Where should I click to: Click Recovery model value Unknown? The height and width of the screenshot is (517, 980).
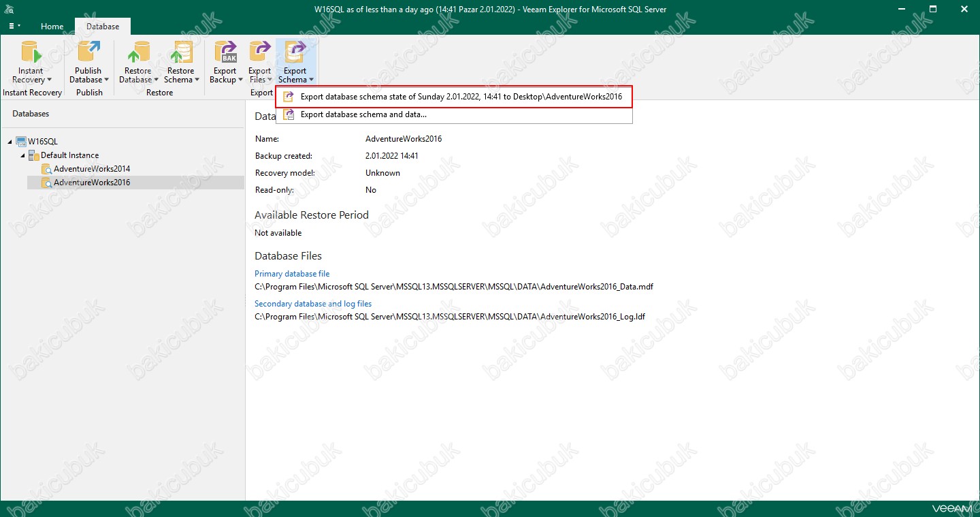point(382,173)
